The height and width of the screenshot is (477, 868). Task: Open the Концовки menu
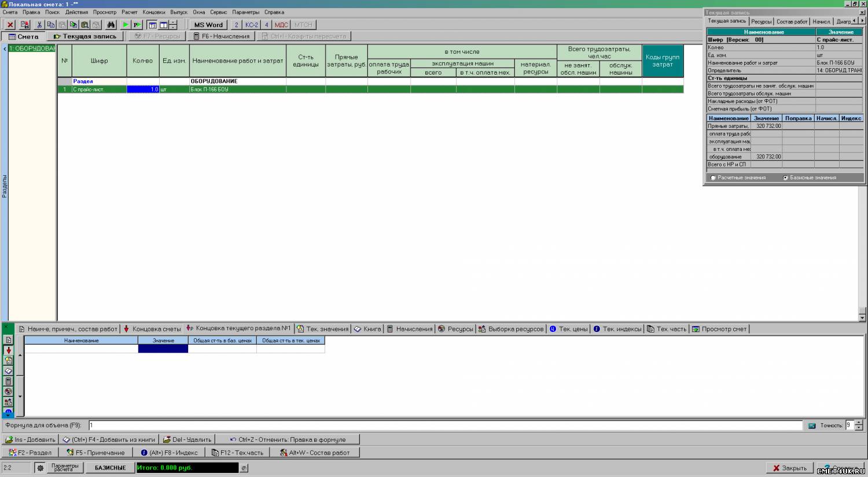154,12
